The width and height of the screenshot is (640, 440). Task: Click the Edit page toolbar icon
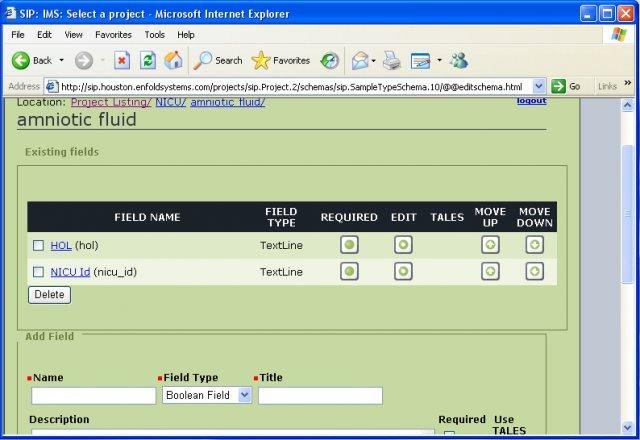tap(420, 61)
